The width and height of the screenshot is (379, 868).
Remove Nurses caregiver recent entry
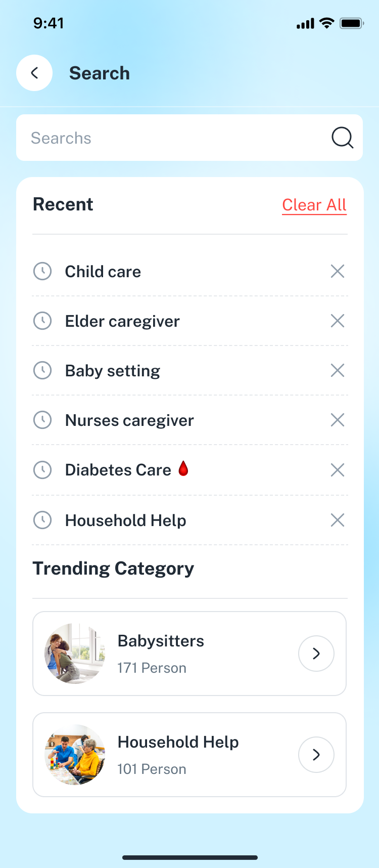(x=337, y=420)
